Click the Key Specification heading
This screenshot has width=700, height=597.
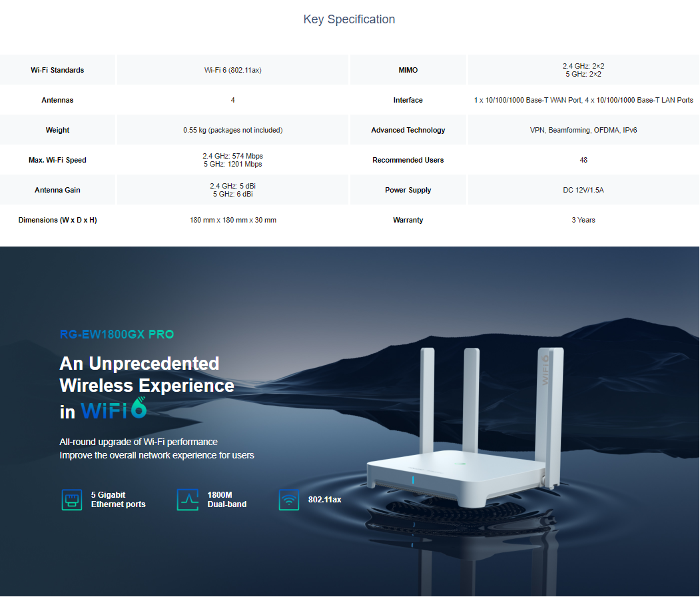click(x=349, y=19)
